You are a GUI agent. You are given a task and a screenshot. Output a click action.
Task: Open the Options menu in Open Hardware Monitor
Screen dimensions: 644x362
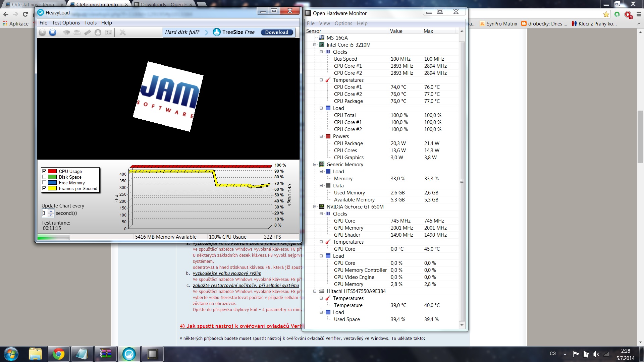(x=343, y=23)
